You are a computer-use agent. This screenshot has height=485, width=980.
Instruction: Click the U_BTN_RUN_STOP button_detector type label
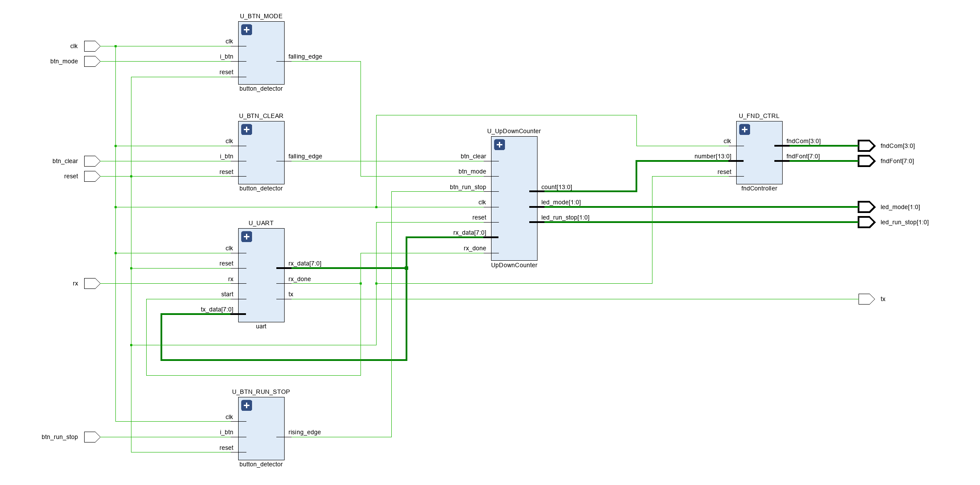(x=261, y=464)
